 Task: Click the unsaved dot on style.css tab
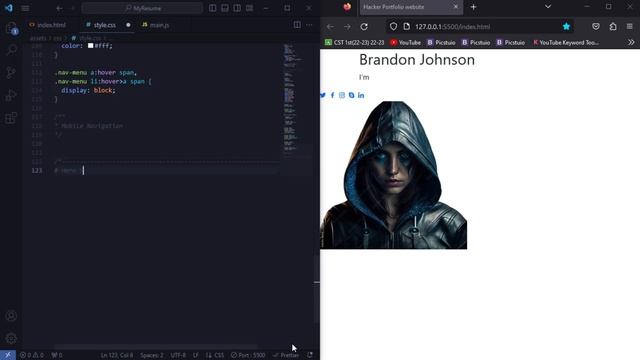128,25
